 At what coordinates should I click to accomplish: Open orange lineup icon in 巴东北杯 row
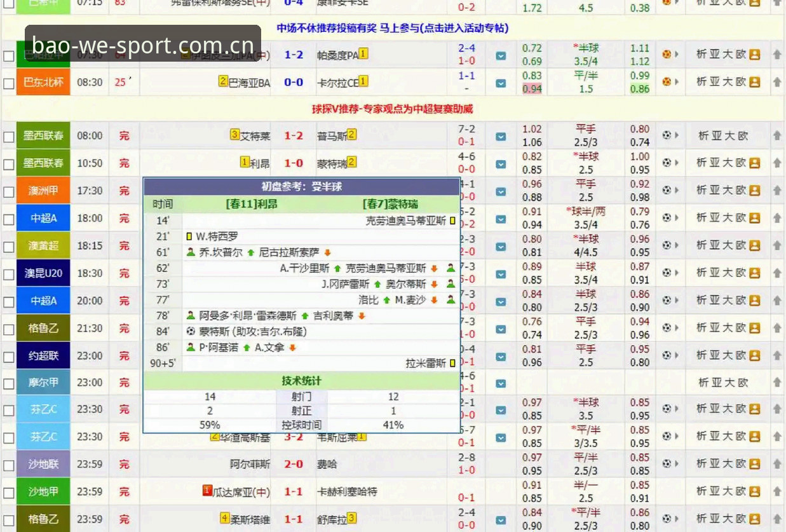(754, 82)
